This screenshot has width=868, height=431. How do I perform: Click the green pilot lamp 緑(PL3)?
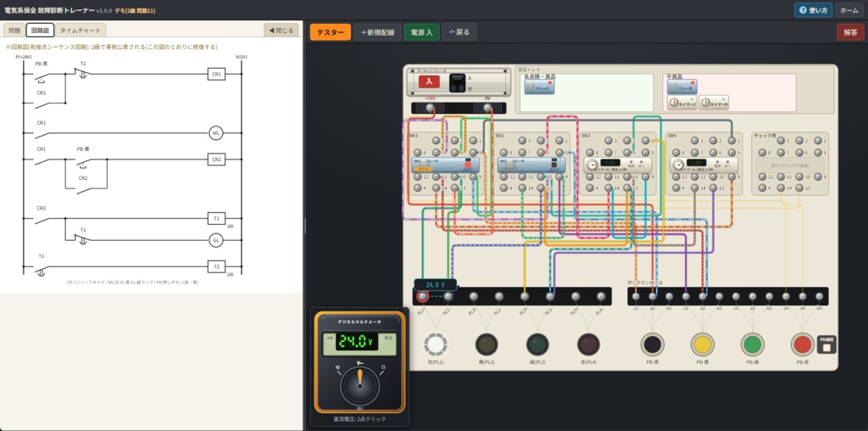pos(537,344)
